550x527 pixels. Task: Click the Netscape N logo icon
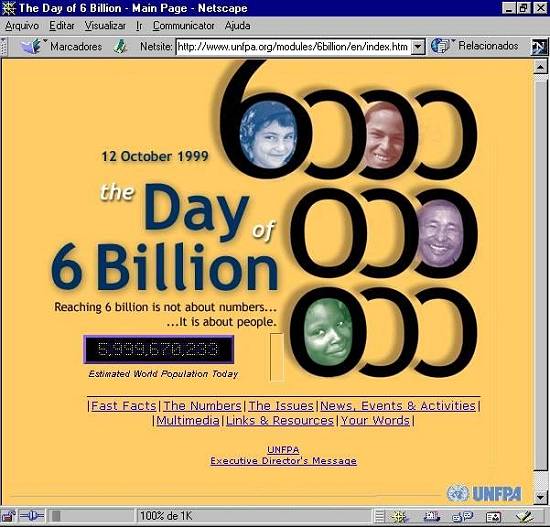pos(539,47)
